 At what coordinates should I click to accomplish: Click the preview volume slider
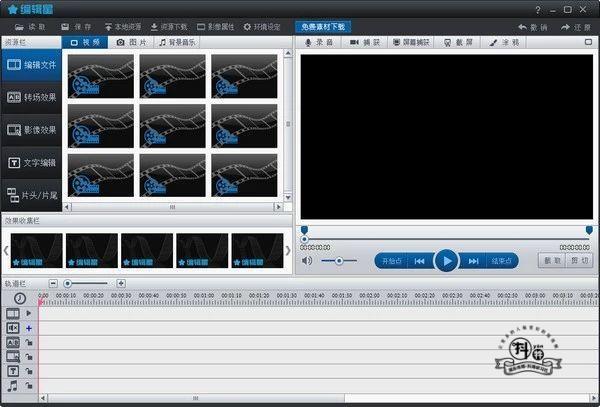(x=339, y=261)
